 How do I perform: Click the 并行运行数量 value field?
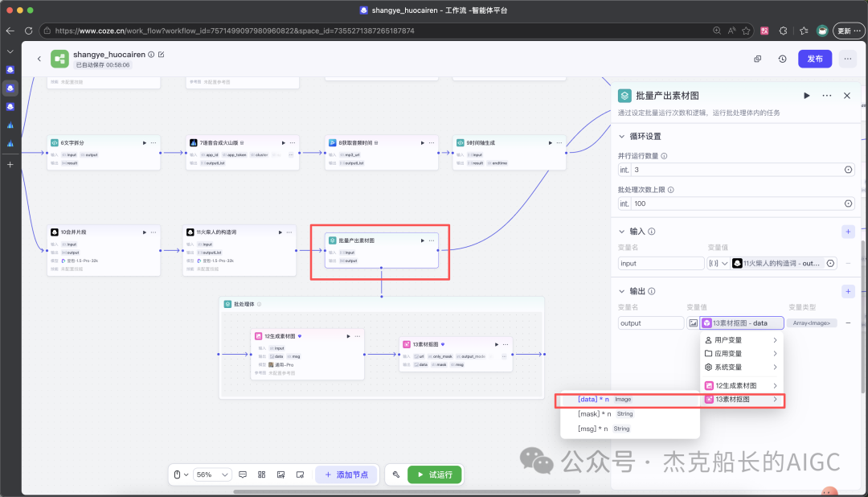tap(736, 170)
